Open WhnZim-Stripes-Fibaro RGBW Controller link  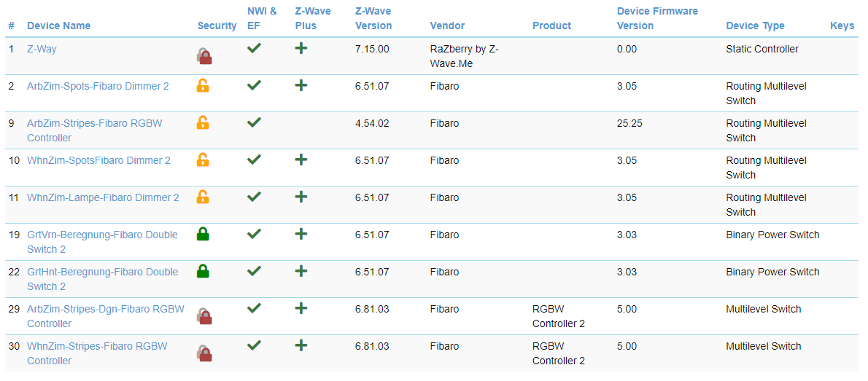click(98, 353)
